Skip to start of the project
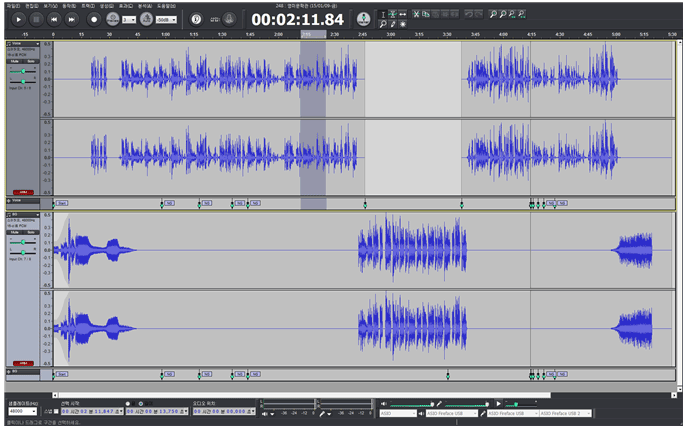690x431 pixels. pyautogui.click(x=54, y=19)
